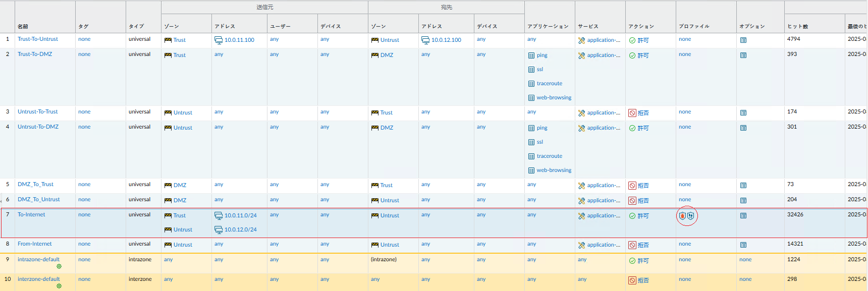Click the ヒット数 column header
Screen dimensions: 868x291
tap(798, 26)
